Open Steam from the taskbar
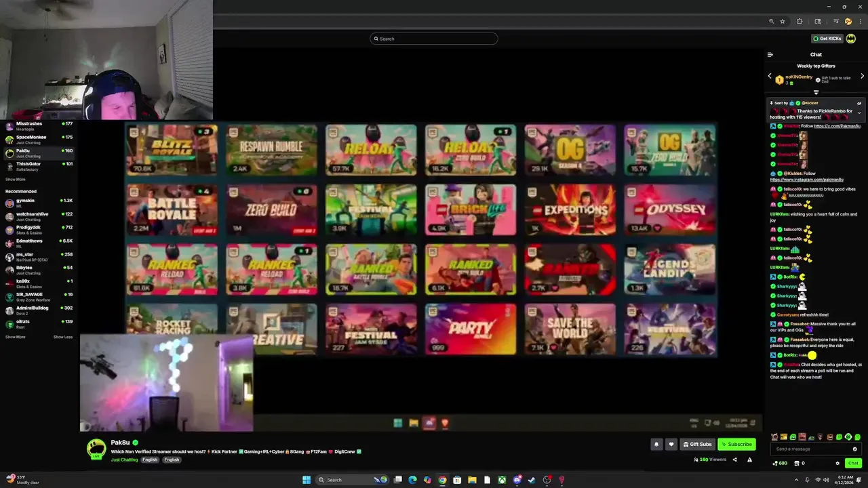Image resolution: width=868 pixels, height=488 pixels. (532, 480)
